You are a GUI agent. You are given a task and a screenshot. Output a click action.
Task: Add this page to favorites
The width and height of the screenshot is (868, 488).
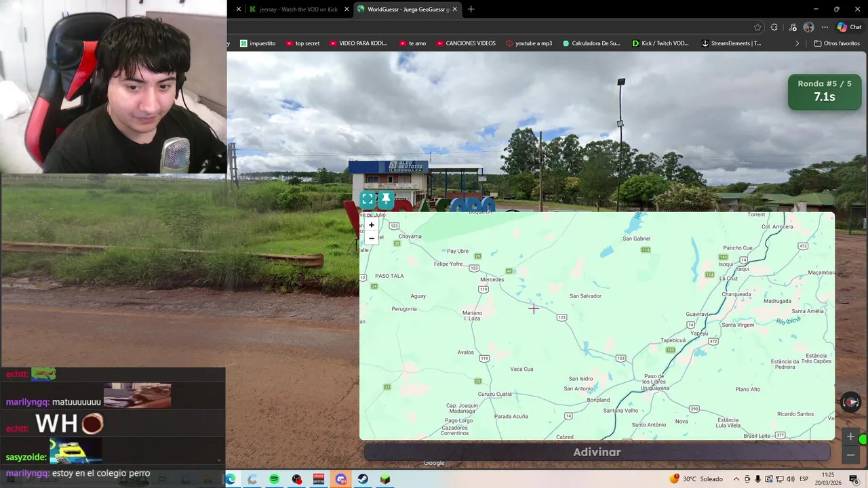click(757, 27)
